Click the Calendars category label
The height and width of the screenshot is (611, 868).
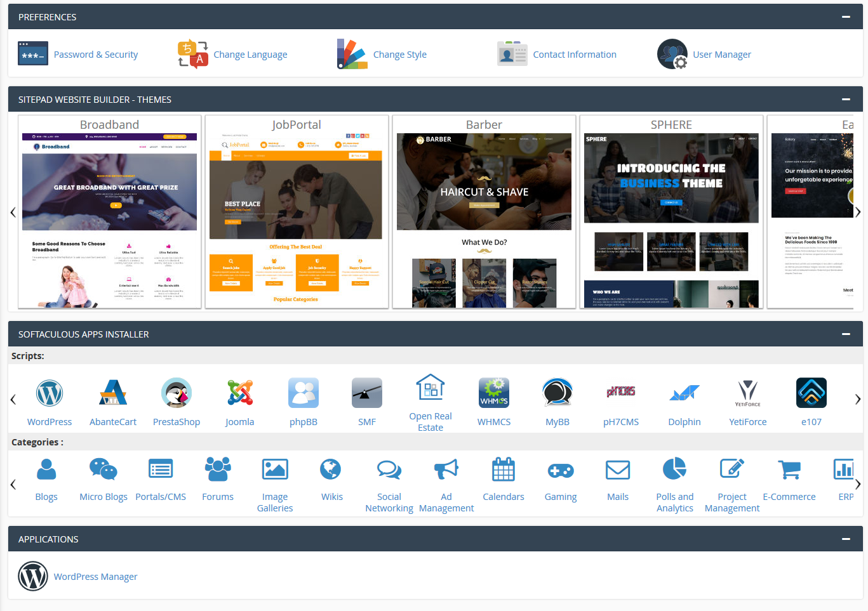point(504,497)
